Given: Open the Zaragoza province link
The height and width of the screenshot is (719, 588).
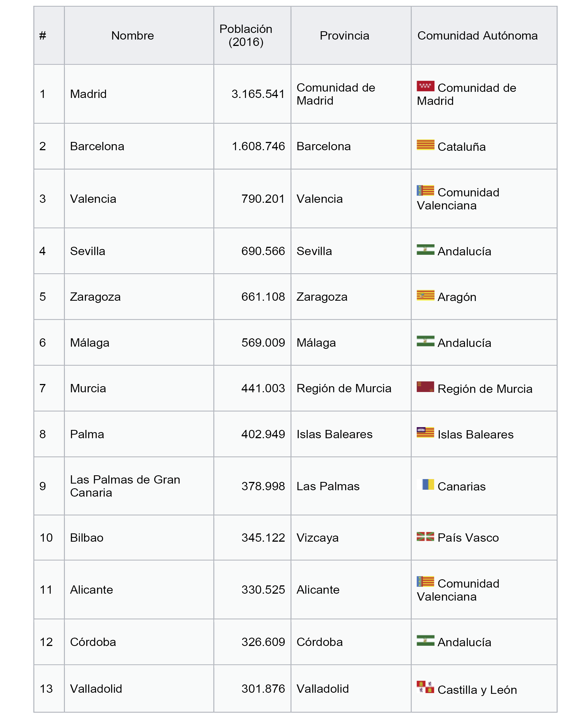Looking at the screenshot, I should tap(322, 297).
